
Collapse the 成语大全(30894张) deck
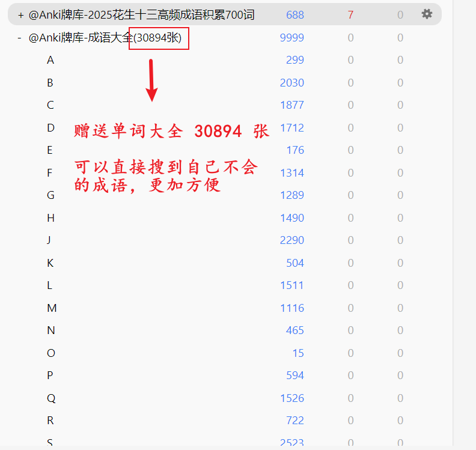pyautogui.click(x=20, y=38)
